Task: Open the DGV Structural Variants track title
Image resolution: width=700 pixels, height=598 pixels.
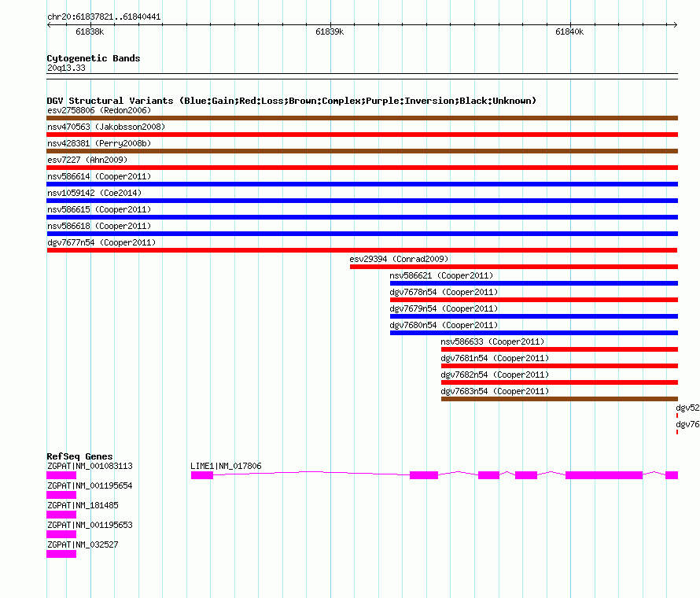Action: 292,101
